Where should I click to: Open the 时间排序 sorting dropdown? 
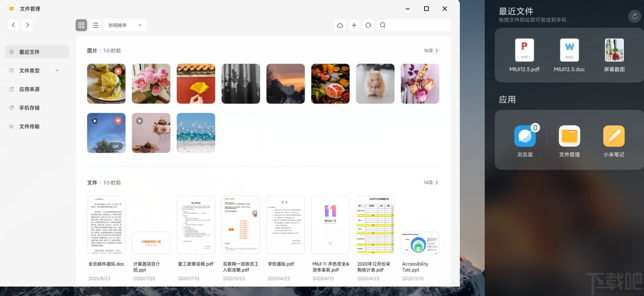pyautogui.click(x=125, y=25)
